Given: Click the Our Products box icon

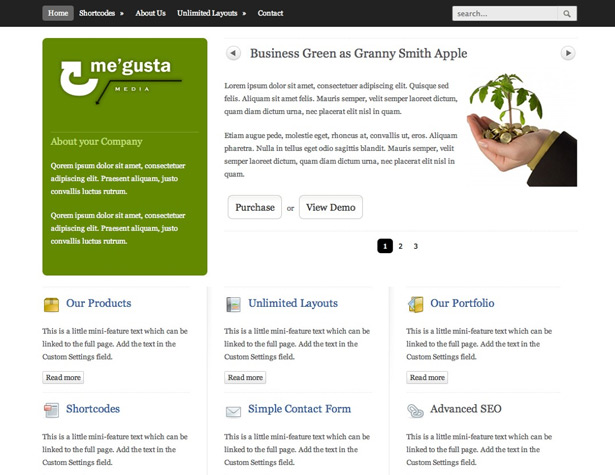Looking at the screenshot, I should coord(51,305).
